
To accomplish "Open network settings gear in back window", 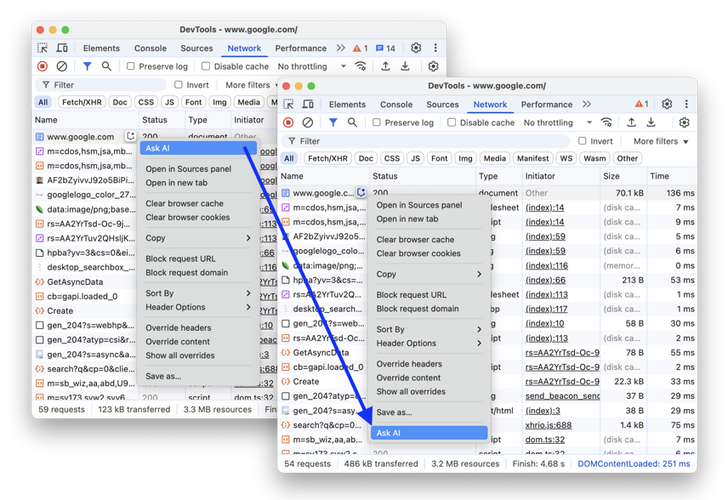I will [x=433, y=66].
